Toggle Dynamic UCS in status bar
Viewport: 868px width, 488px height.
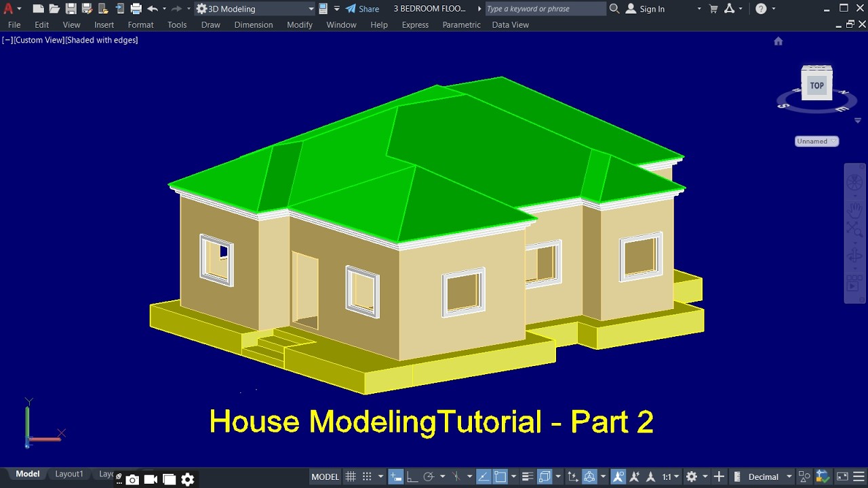(572, 476)
